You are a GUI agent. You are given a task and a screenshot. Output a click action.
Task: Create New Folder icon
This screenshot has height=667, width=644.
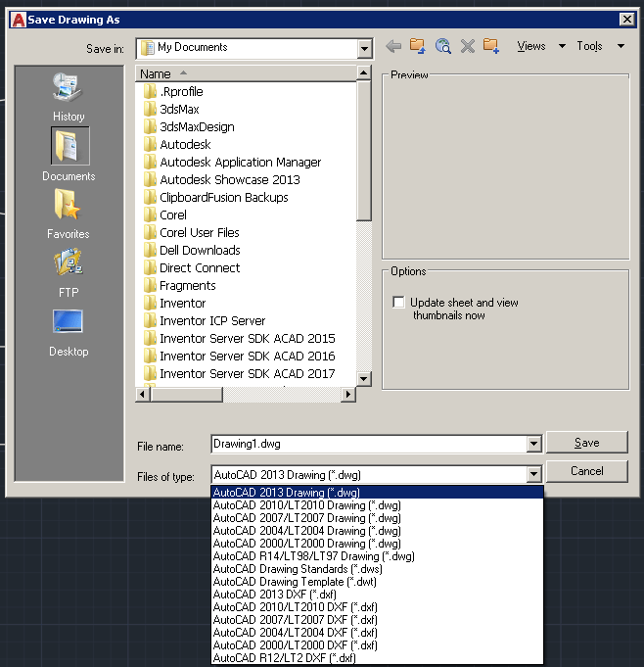coord(491,46)
